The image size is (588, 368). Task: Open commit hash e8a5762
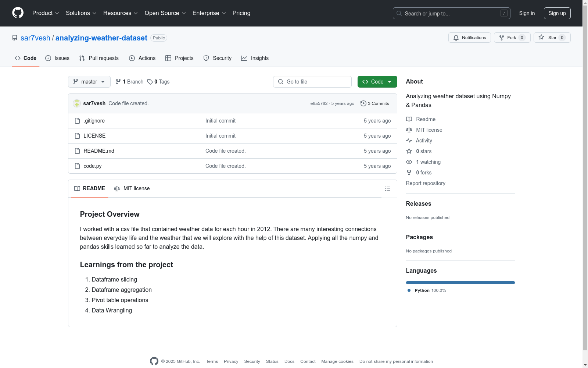(x=319, y=103)
